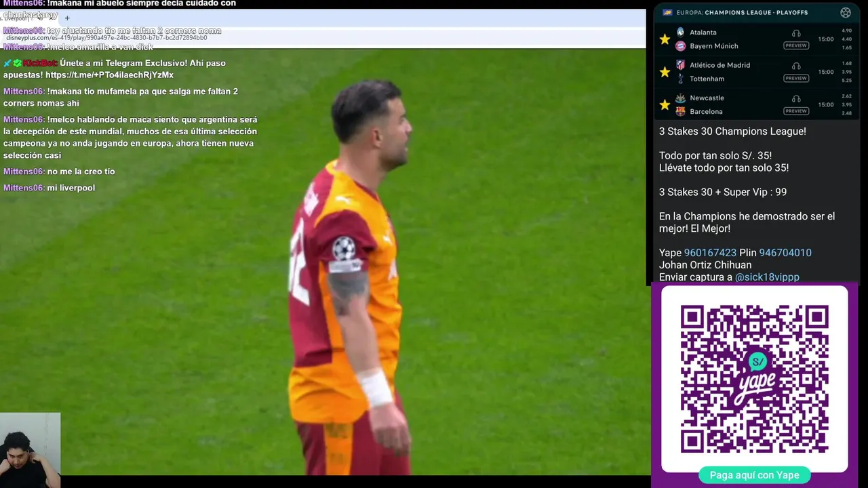Image resolution: width=868 pixels, height=488 pixels.
Task: Toggle favorite star for Atlético de Madrid vs Tottenham
Action: pyautogui.click(x=665, y=72)
